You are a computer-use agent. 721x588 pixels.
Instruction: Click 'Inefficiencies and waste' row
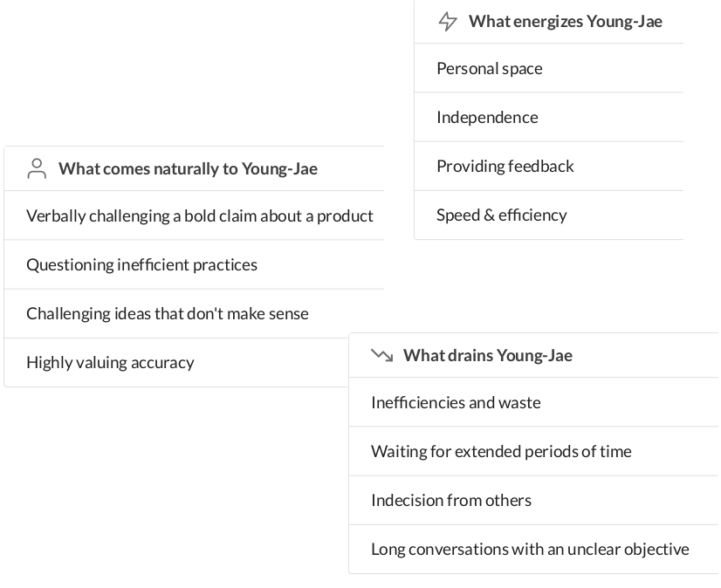533,402
